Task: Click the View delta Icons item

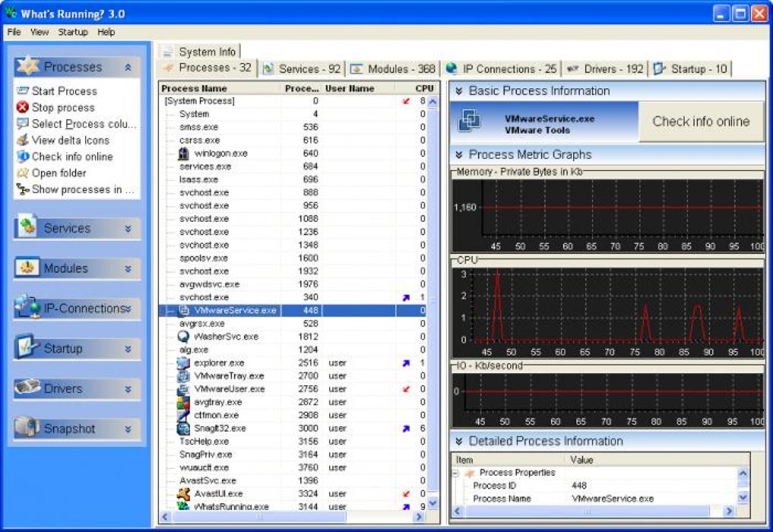Action: click(70, 140)
